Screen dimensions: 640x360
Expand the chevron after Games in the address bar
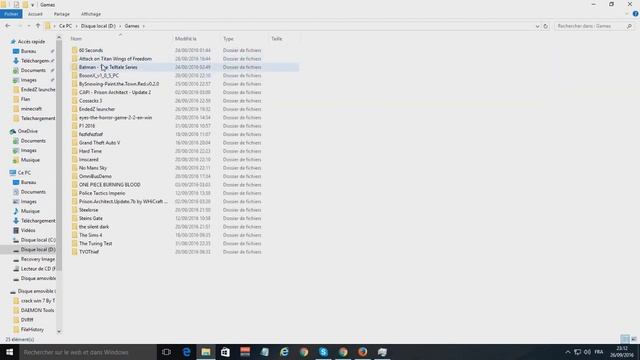[x=143, y=26]
